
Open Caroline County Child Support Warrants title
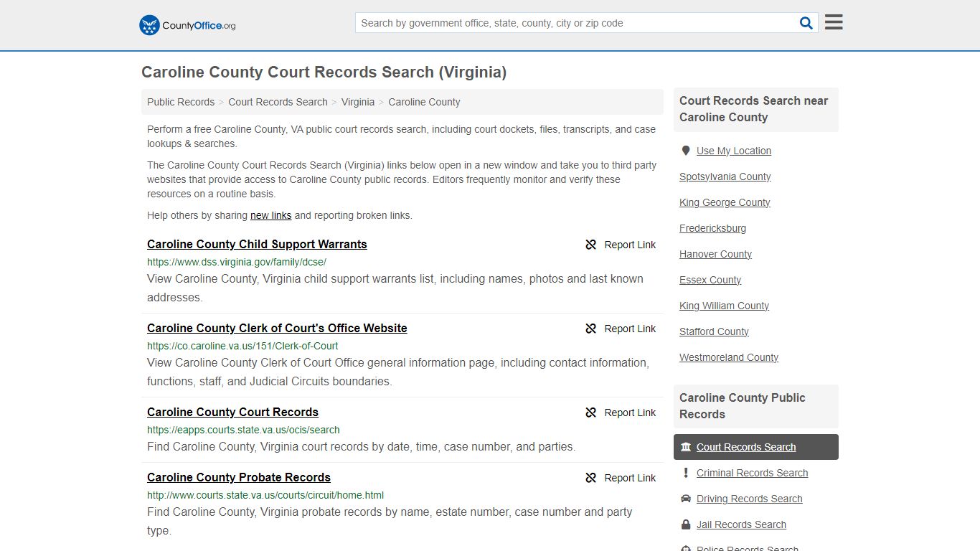(257, 244)
